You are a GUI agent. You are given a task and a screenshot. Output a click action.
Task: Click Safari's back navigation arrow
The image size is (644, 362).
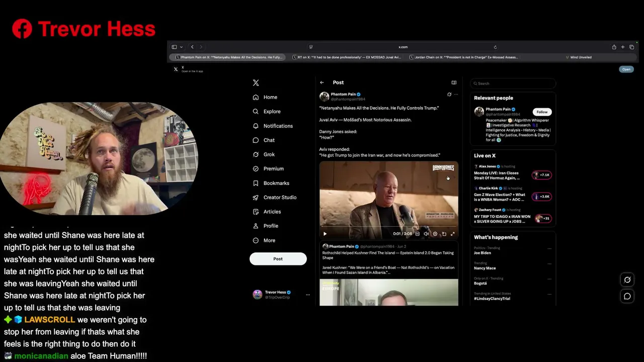click(x=192, y=47)
